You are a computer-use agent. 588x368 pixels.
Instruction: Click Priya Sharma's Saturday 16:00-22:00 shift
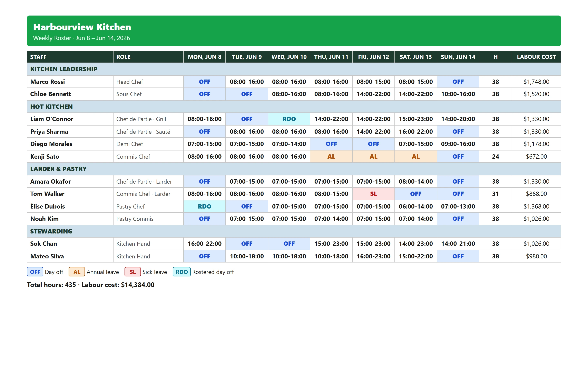(416, 132)
